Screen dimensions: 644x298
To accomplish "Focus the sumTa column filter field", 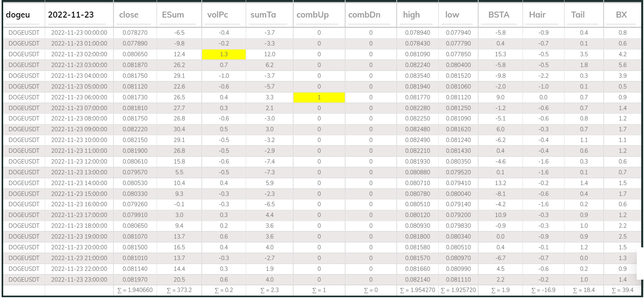I will (269, 15).
